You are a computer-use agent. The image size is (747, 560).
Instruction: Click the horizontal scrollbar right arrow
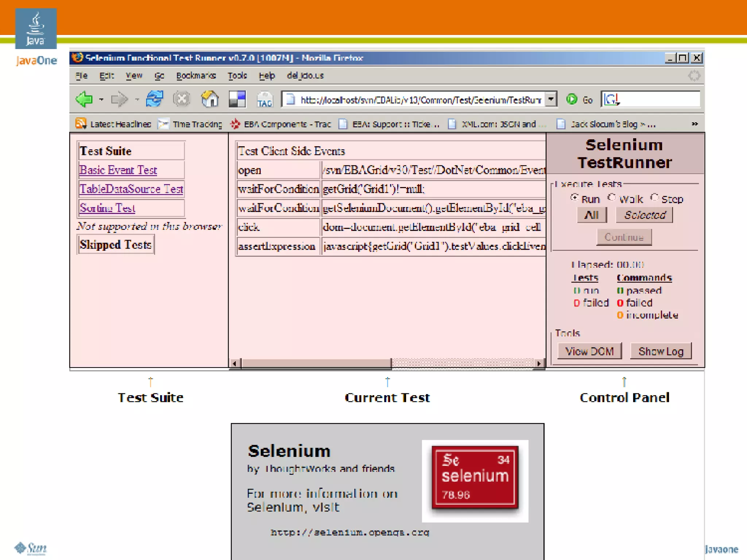coord(539,363)
